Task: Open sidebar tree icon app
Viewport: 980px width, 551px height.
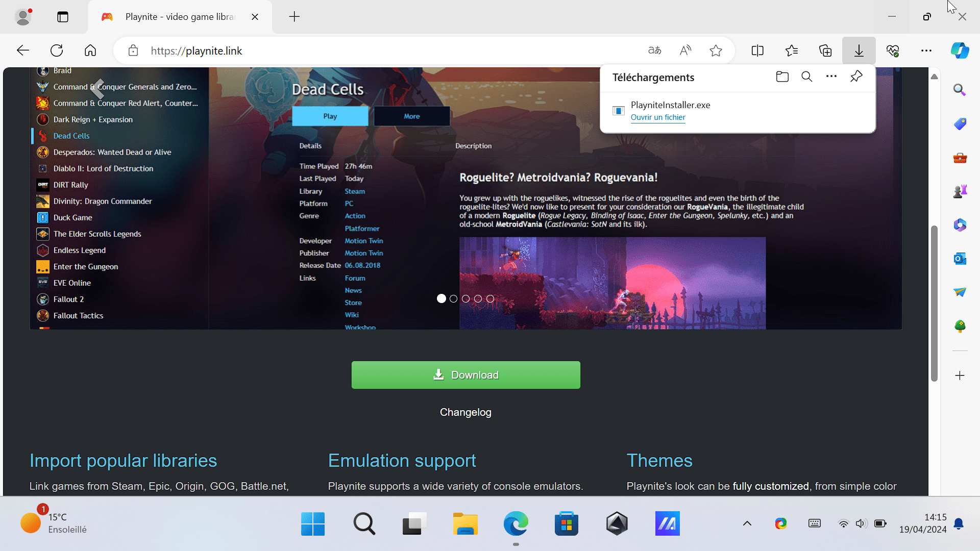Action: point(960,326)
